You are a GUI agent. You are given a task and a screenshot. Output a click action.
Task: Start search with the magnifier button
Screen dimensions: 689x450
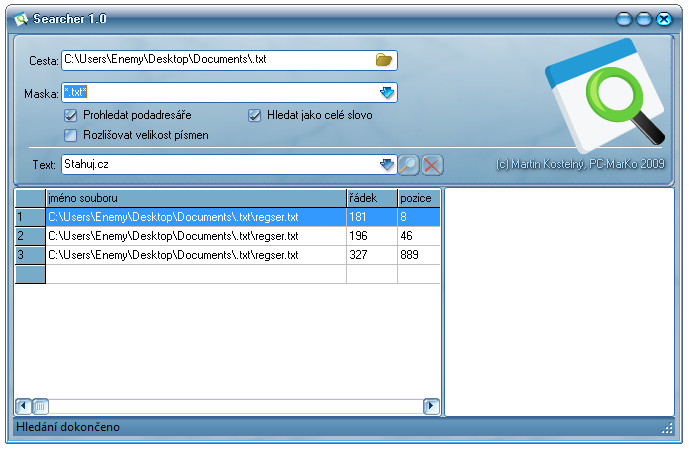point(409,165)
